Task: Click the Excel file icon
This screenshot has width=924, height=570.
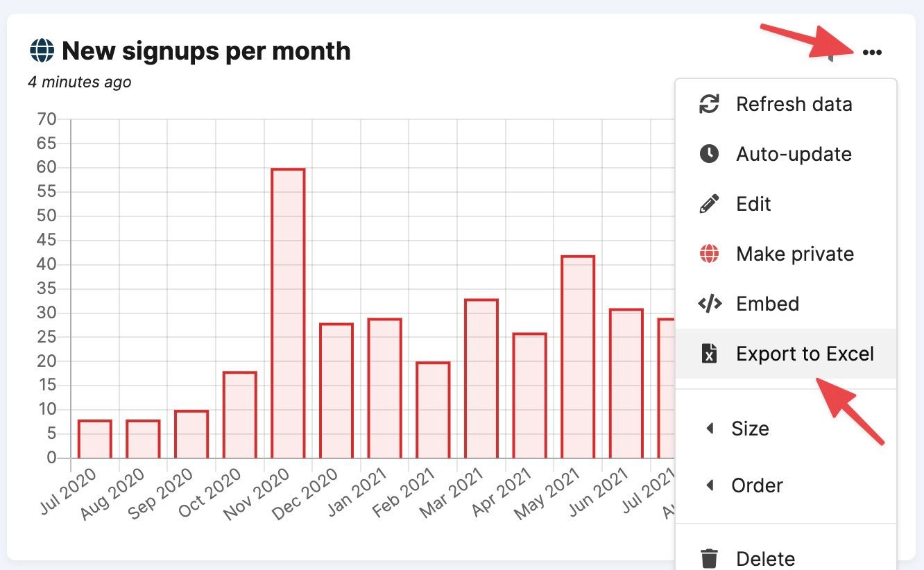Action: [x=709, y=354]
